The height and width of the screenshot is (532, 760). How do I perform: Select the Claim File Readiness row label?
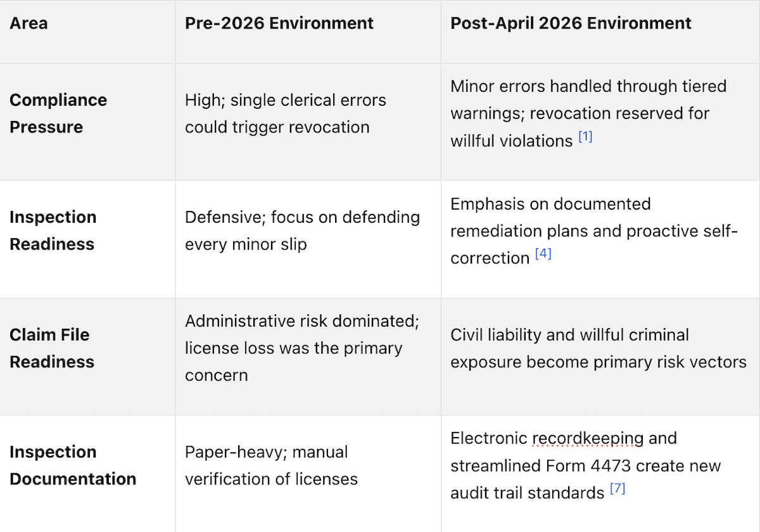[x=52, y=348]
